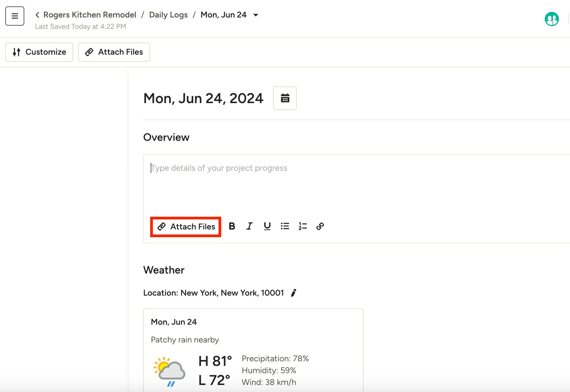Image resolution: width=570 pixels, height=392 pixels.
Task: Insert a bulleted list
Action: 285,226
